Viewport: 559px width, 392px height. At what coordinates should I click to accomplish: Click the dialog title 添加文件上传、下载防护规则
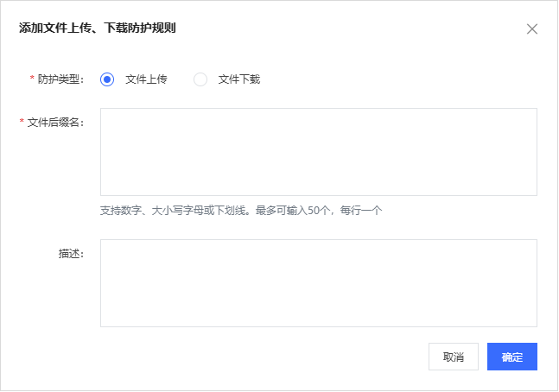pos(98,28)
